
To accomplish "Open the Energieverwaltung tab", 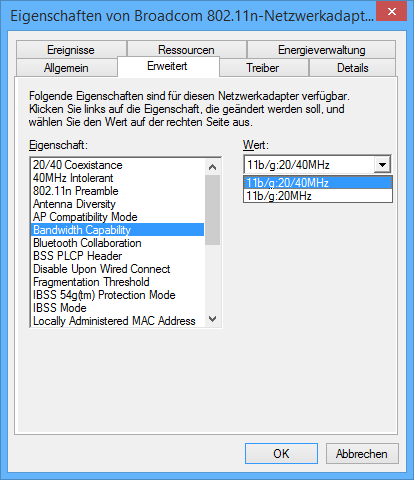I will pyautogui.click(x=321, y=50).
